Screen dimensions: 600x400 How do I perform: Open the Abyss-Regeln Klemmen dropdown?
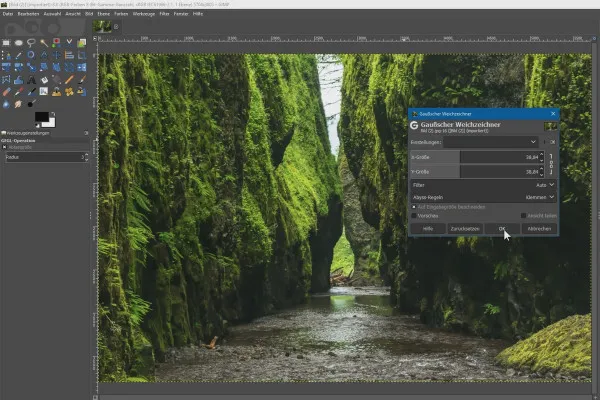[x=483, y=197]
